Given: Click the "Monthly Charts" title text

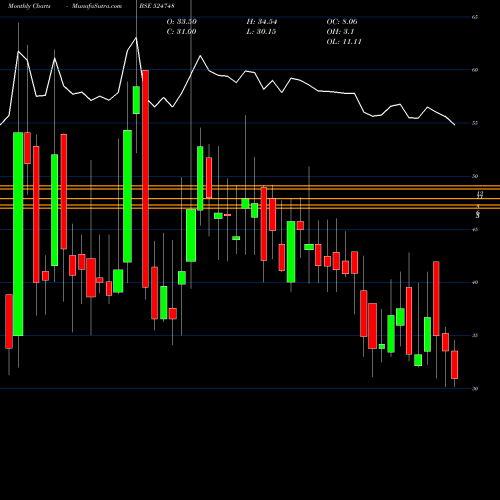Looking at the screenshot, I should (x=29, y=6).
